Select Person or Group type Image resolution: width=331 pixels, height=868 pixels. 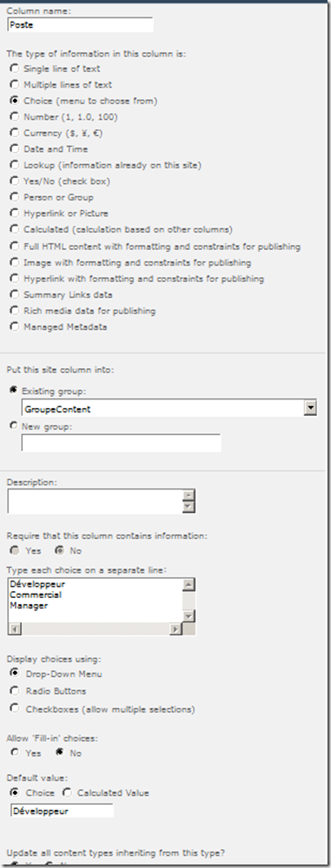pyautogui.click(x=15, y=197)
